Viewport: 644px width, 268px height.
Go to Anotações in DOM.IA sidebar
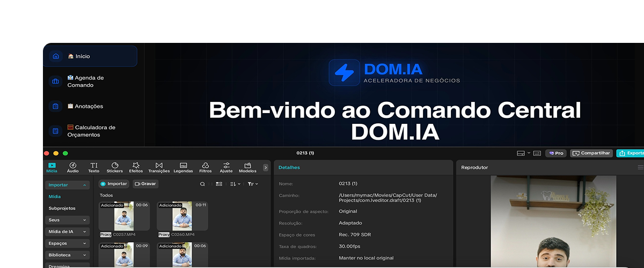click(85, 106)
